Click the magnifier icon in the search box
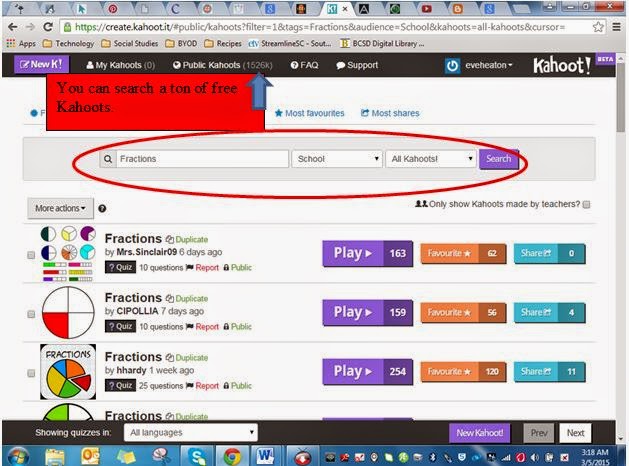This screenshot has height=466, width=629. point(108,159)
